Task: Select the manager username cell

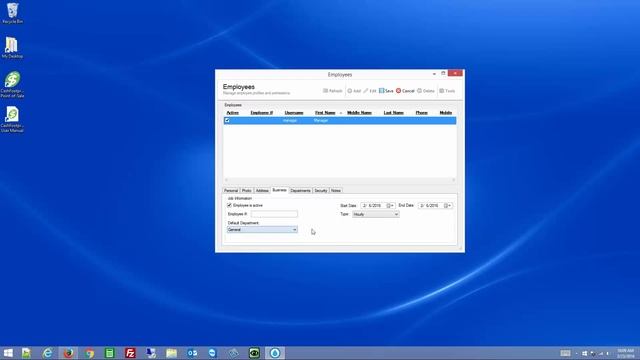Action: click(290, 120)
